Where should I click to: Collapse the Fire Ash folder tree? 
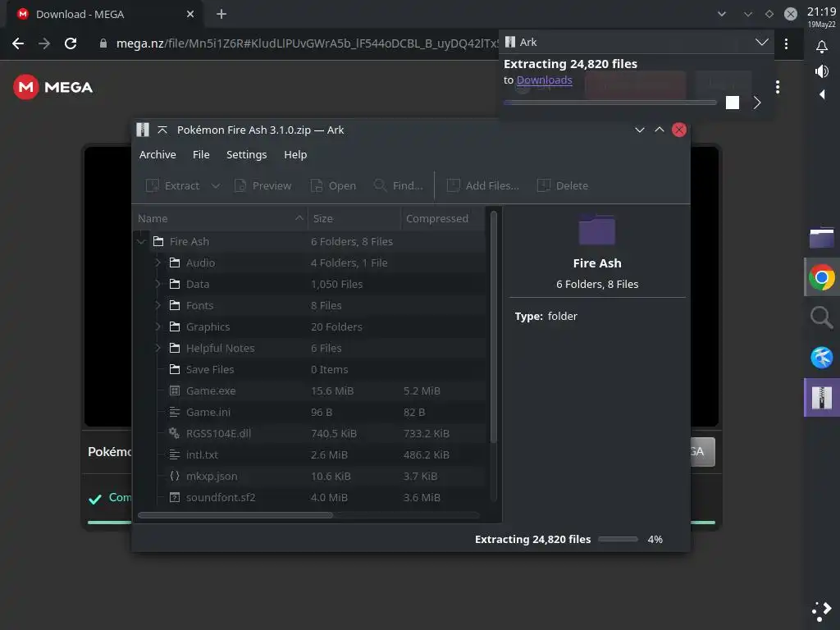141,242
